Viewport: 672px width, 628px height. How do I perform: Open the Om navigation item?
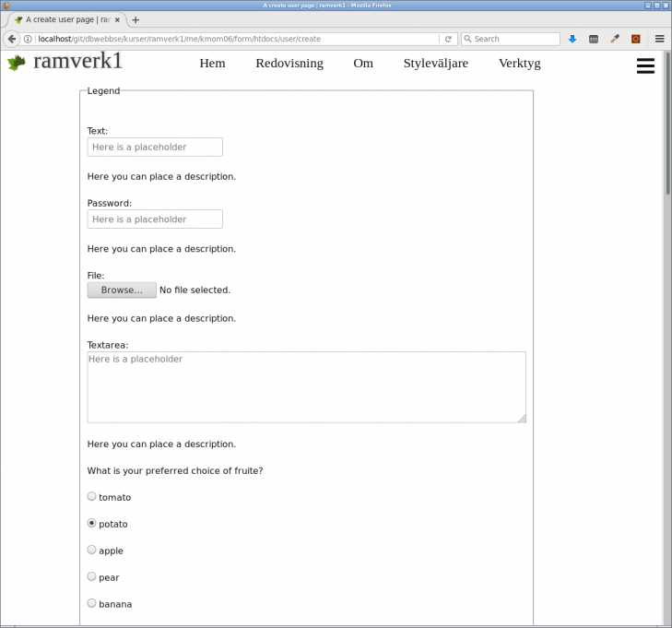[x=363, y=63]
